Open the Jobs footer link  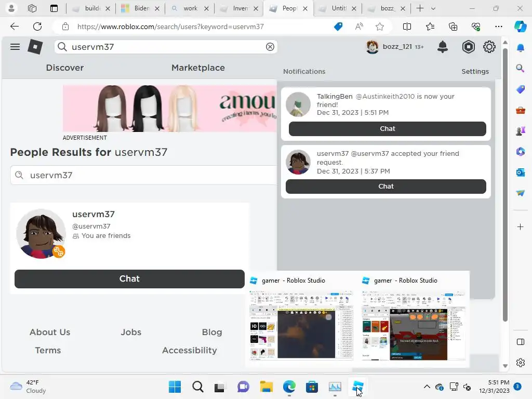pyautogui.click(x=131, y=332)
